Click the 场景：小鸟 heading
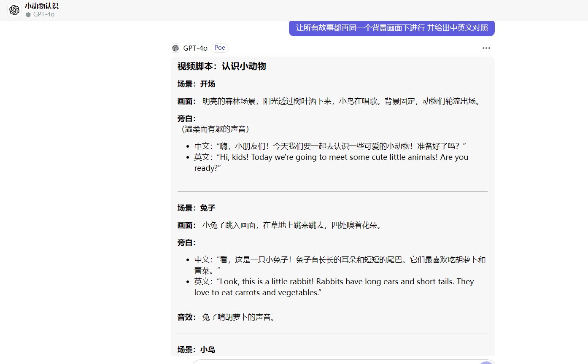 pos(196,350)
